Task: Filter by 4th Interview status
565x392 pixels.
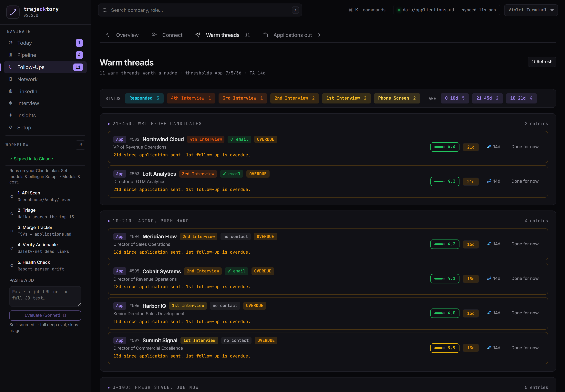Action: pyautogui.click(x=191, y=98)
